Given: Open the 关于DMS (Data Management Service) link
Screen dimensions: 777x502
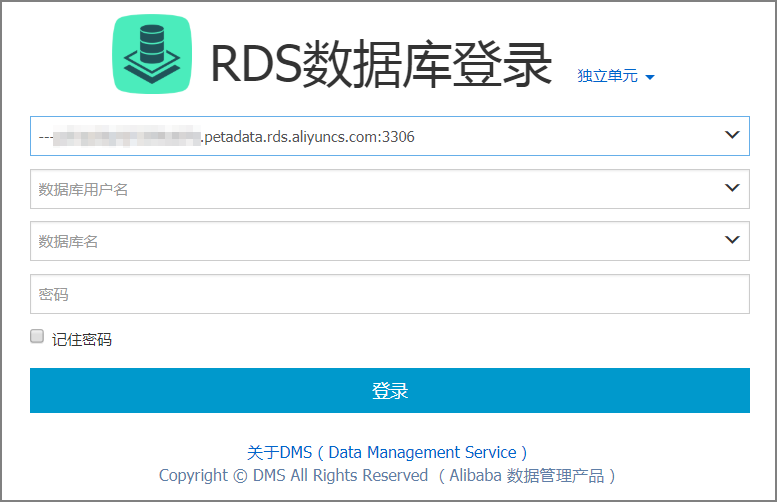Looking at the screenshot, I should pos(387,452).
